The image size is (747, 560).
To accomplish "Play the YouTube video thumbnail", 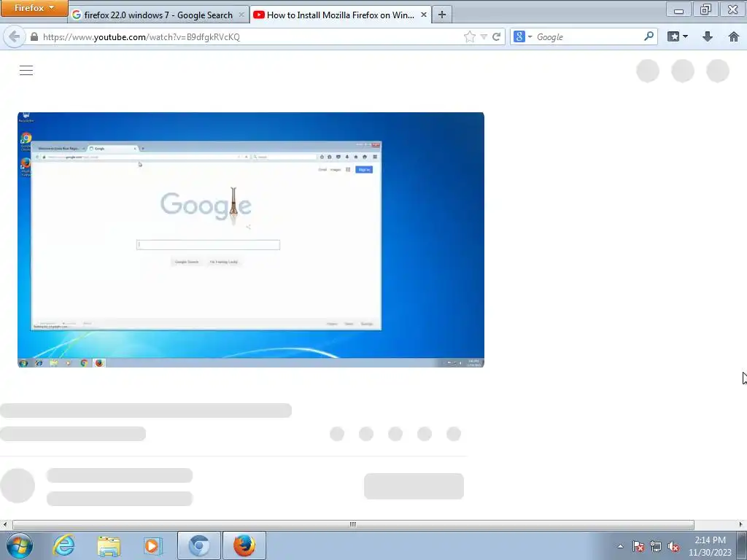I will pyautogui.click(x=251, y=239).
